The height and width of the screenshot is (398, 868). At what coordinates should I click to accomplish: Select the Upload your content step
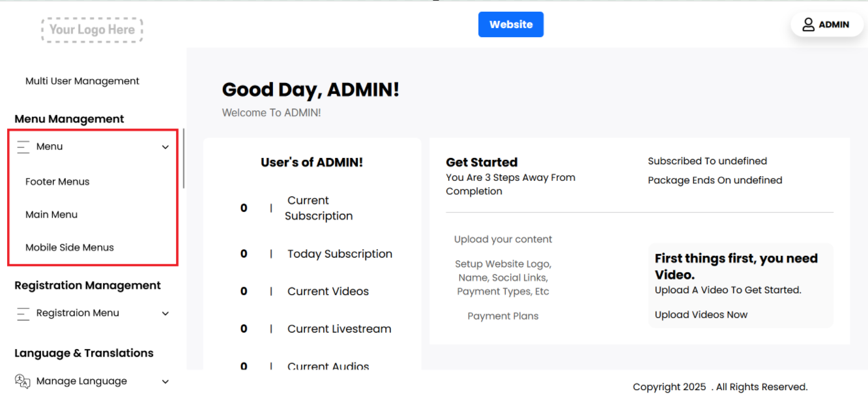pos(503,239)
